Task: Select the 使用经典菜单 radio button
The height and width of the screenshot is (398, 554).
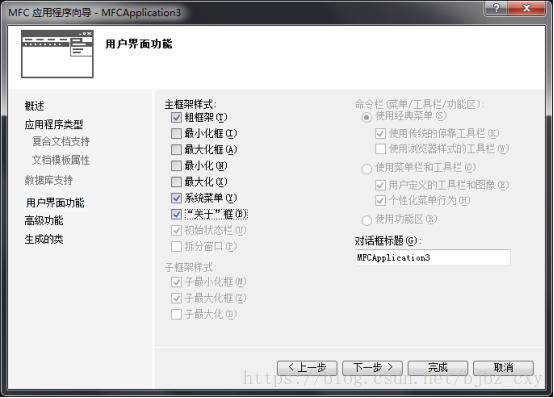Action: (x=367, y=117)
